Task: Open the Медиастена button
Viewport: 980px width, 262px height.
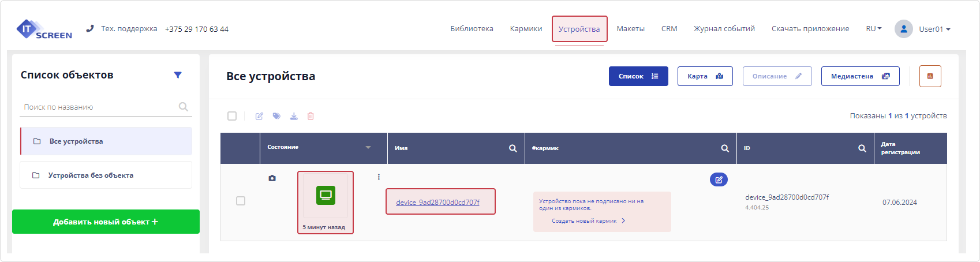Action: click(x=861, y=76)
